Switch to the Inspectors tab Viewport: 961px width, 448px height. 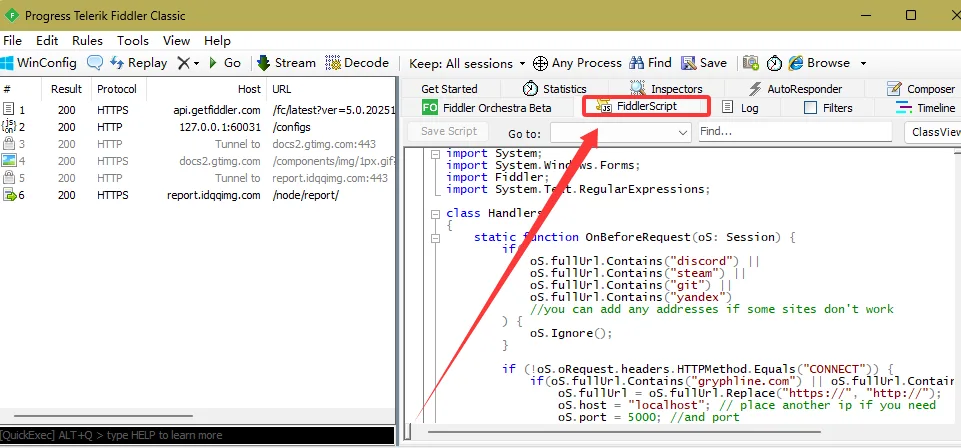click(666, 89)
